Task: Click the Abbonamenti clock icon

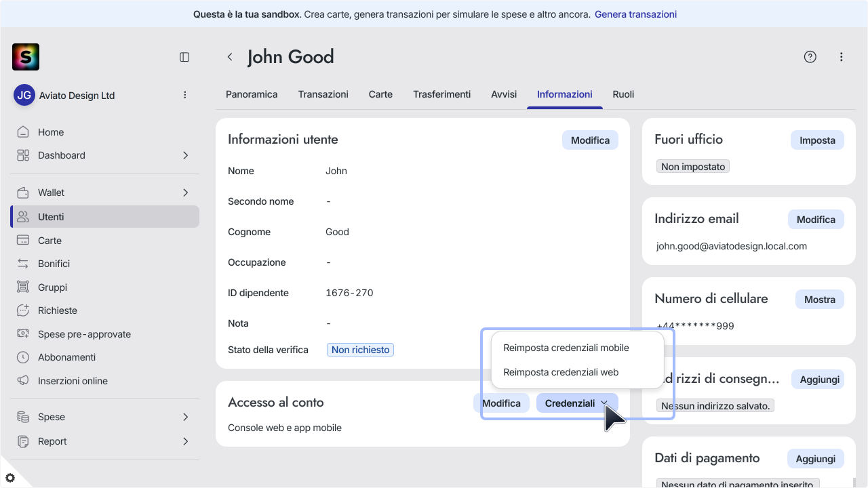Action: click(x=23, y=357)
